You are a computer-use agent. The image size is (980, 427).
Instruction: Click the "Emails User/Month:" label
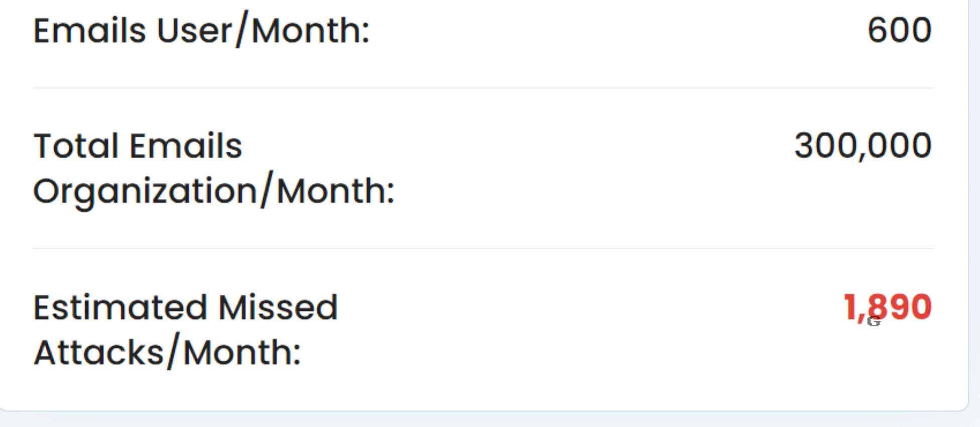click(201, 31)
